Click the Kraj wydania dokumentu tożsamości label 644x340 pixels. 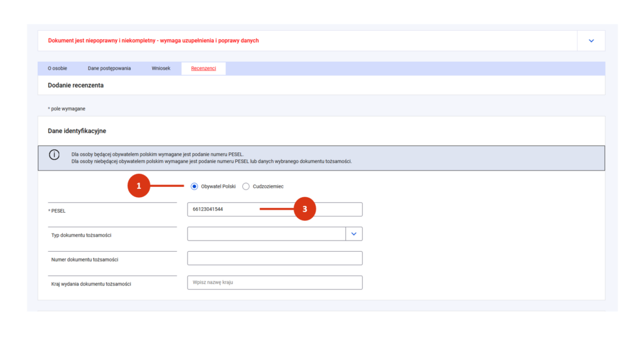pos(91,285)
